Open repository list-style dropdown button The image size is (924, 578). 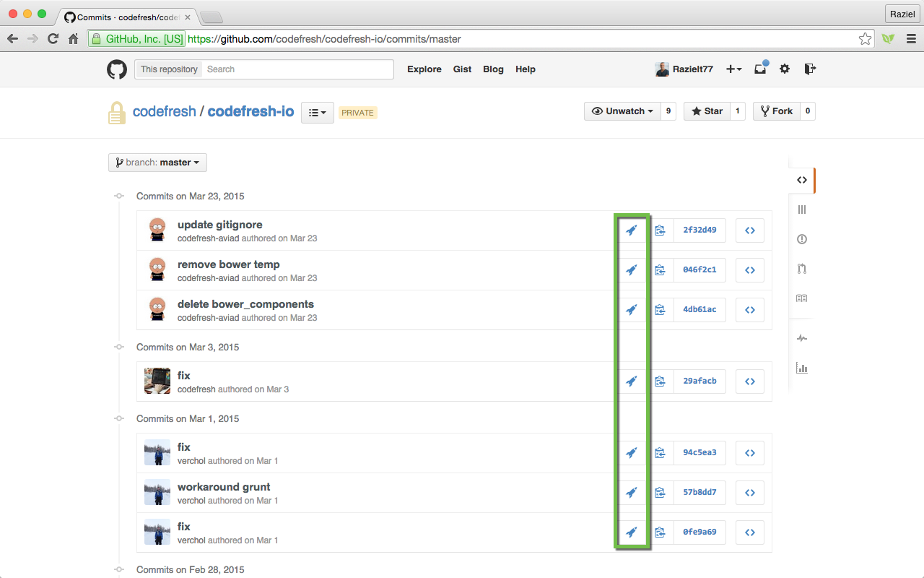[317, 113]
